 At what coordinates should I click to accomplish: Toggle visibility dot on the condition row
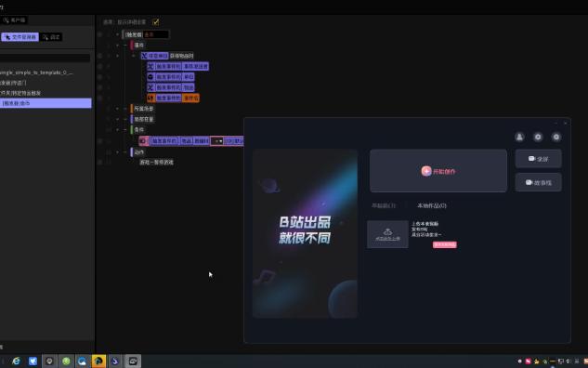(x=99, y=141)
